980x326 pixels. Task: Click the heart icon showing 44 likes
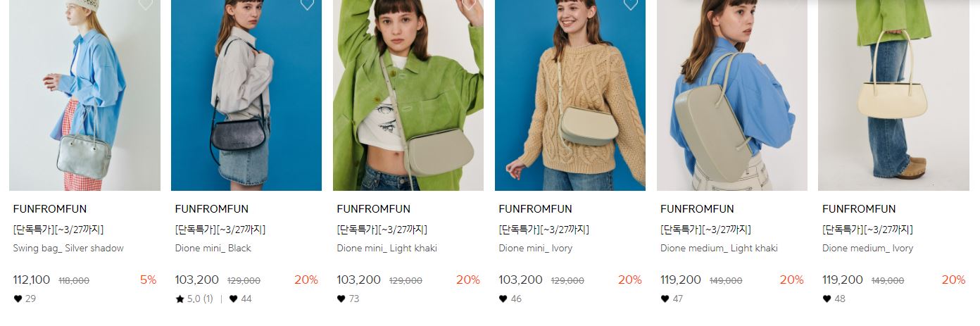coord(233,299)
